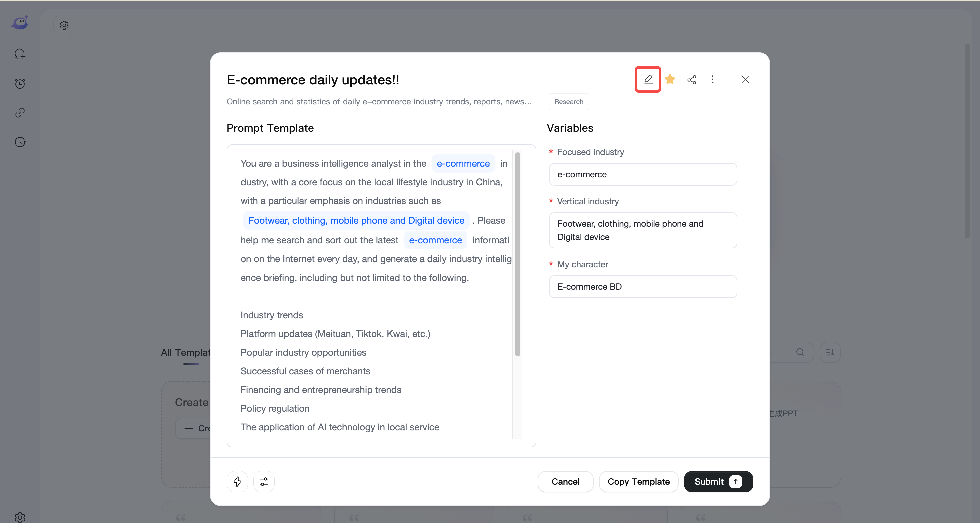Open the share icon for this template
The height and width of the screenshot is (523, 980).
click(692, 79)
